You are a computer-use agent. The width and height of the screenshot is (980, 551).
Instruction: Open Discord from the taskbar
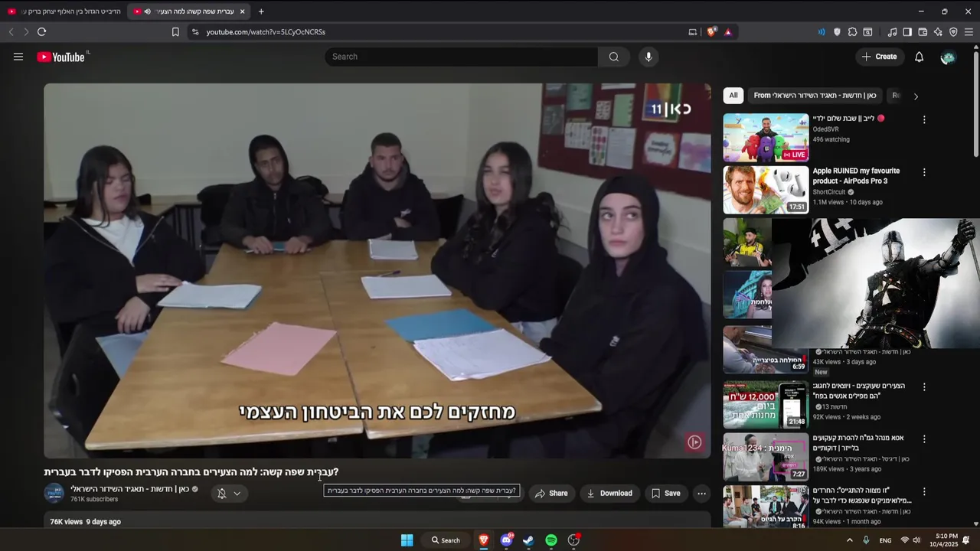pos(506,540)
